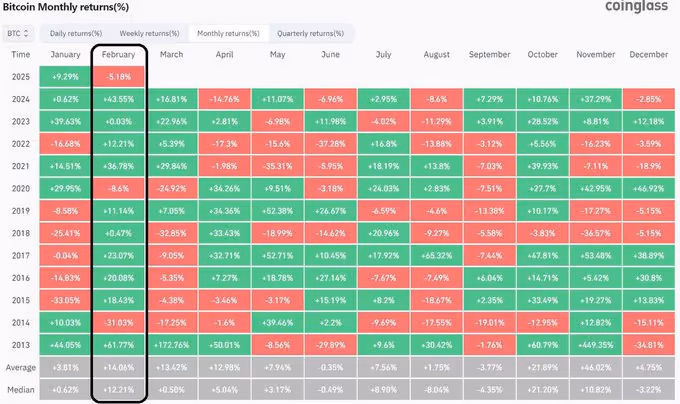Select the December column header
The height and width of the screenshot is (404, 680).
649,54
